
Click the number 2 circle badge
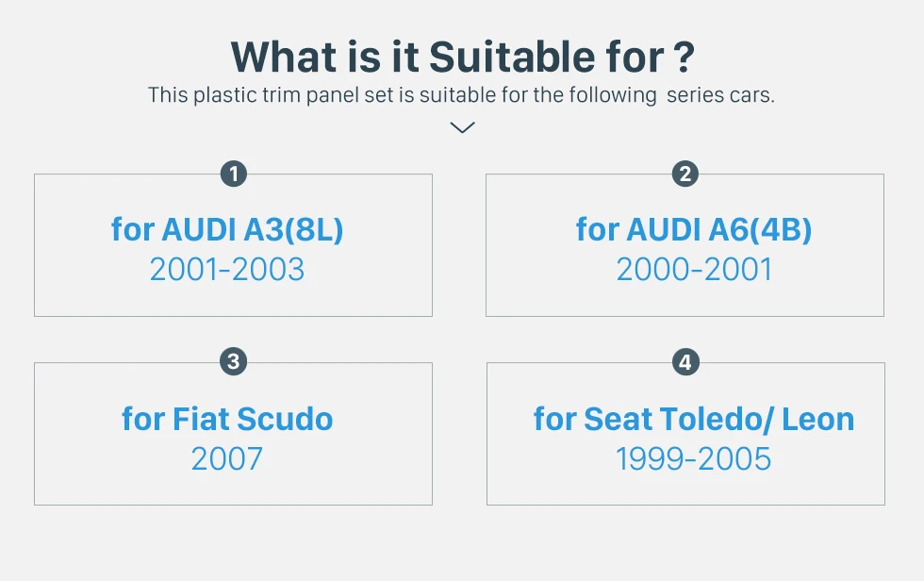[685, 174]
